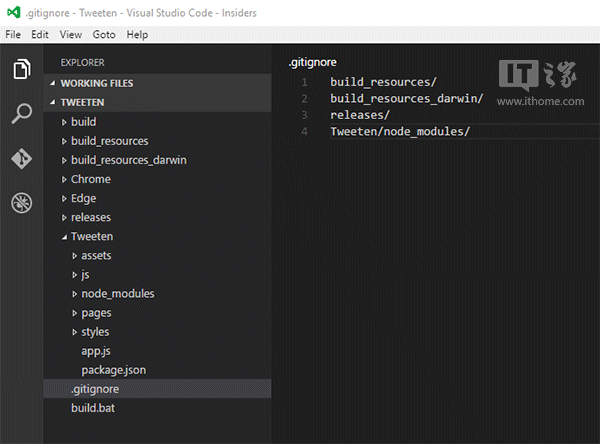Collapse the TWEETEN root folder arrow
The image size is (600, 444).
coord(53,102)
